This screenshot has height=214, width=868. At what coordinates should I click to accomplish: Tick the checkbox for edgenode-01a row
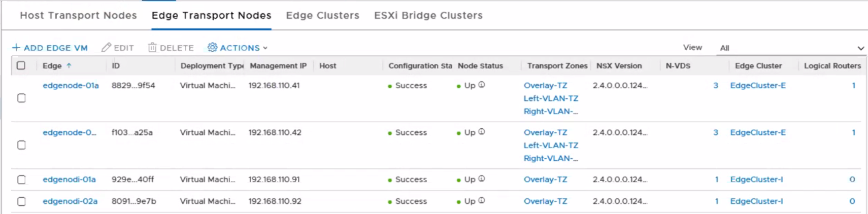21,98
